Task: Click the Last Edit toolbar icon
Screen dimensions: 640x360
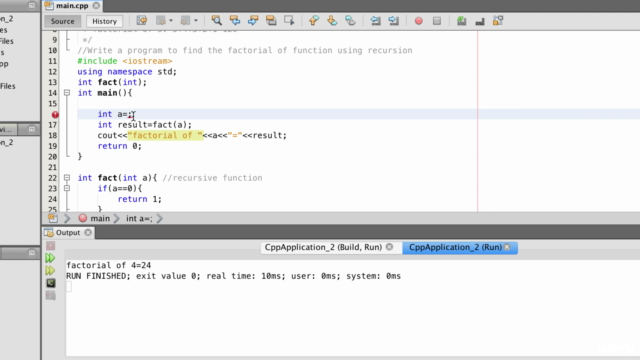Action: [142, 21]
